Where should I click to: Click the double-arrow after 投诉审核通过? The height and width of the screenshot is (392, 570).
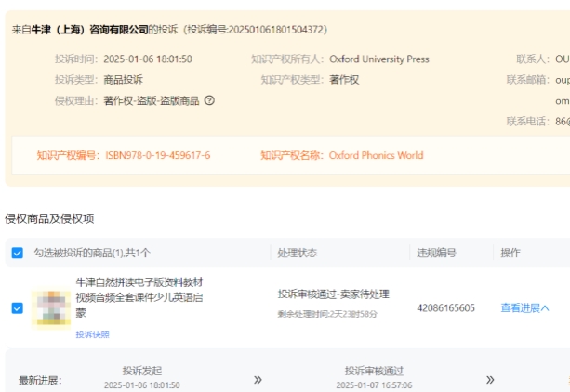click(x=490, y=379)
